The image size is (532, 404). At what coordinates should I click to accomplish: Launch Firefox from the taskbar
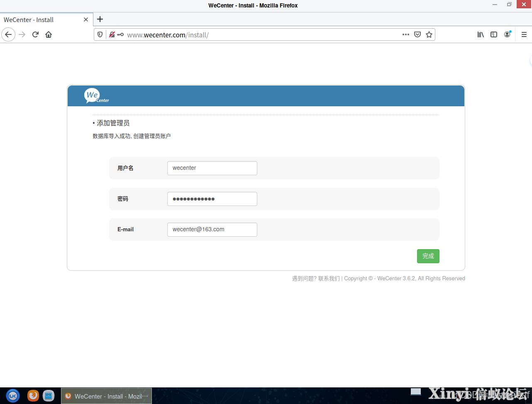(x=33, y=396)
